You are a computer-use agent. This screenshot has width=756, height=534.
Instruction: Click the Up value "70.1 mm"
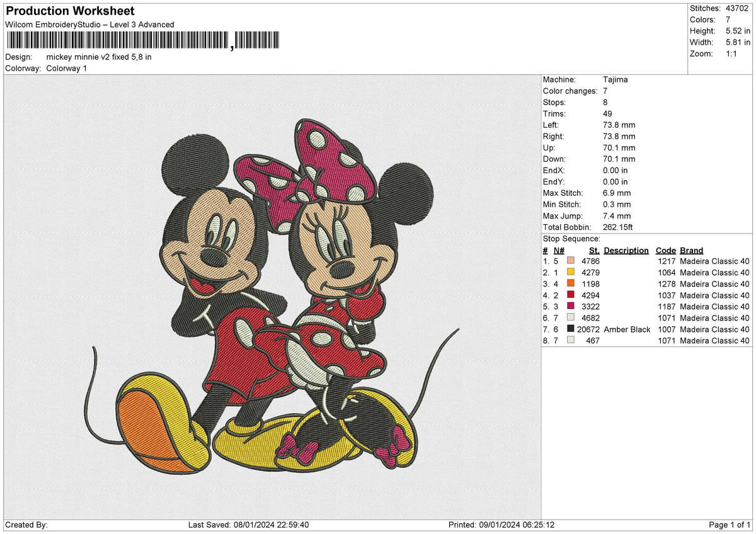619,147
